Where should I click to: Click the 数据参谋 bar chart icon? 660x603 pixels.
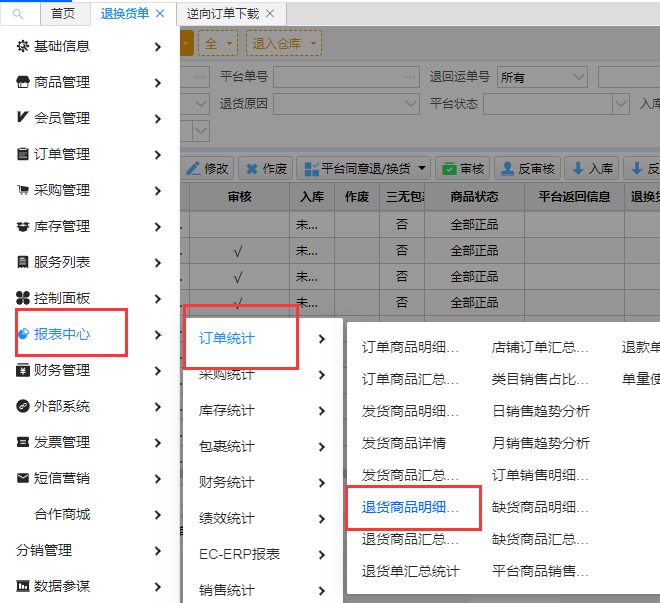(23, 586)
